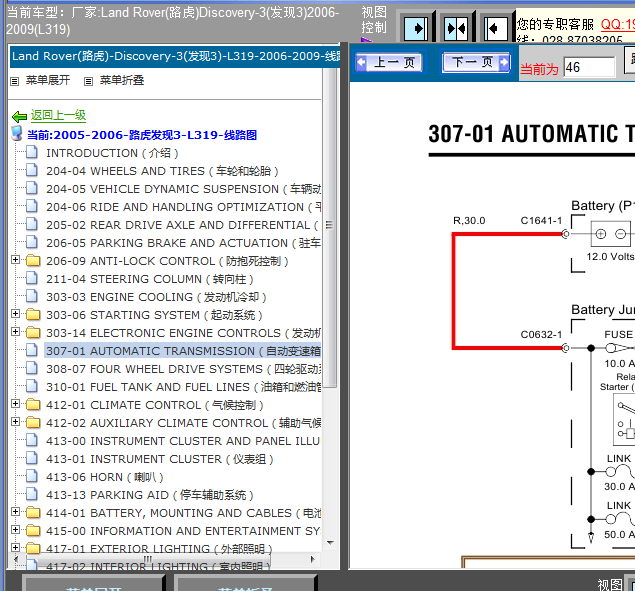The height and width of the screenshot is (591, 635).
Task: Expand 415-00 INFORMATION AND ENTERTAINMENT folder
Action: click(15, 529)
